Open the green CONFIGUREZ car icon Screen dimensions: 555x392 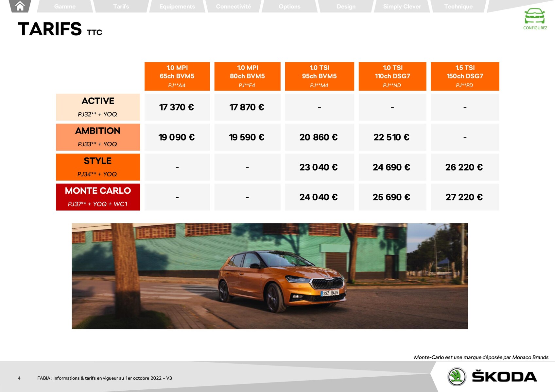535,16
